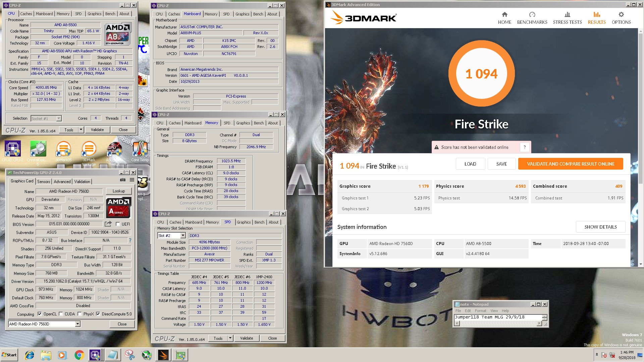Image resolution: width=644 pixels, height=362 pixels.
Task: Switch to the Caches tab in the CPU-Z CPU window
Action: point(26,14)
